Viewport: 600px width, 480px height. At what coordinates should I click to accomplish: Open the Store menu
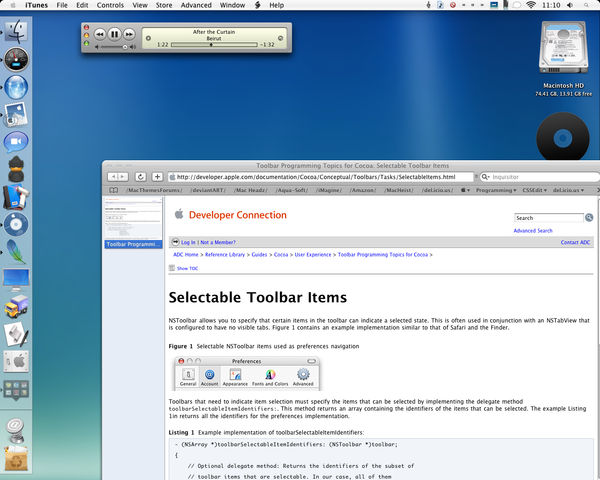pos(164,5)
